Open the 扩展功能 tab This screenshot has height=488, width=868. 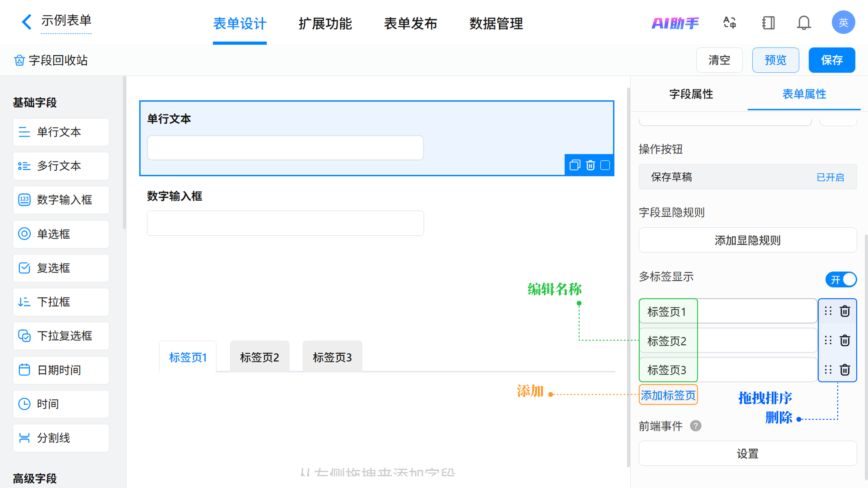click(x=325, y=23)
